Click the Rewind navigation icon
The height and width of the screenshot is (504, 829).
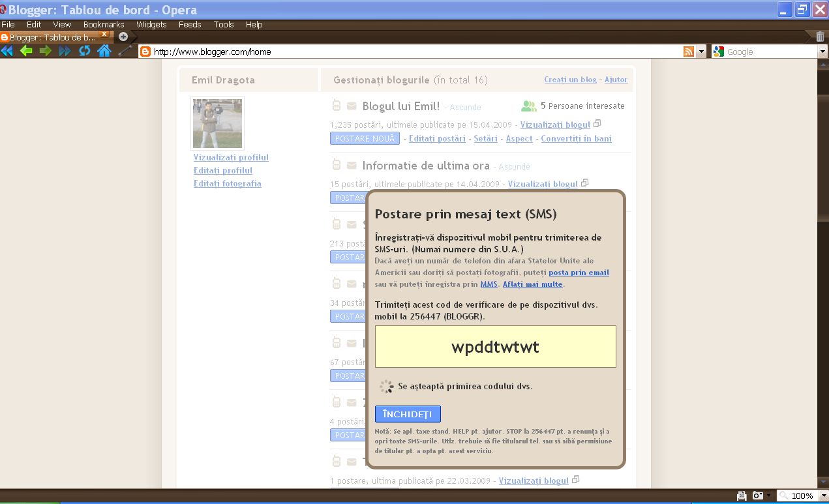coord(7,51)
